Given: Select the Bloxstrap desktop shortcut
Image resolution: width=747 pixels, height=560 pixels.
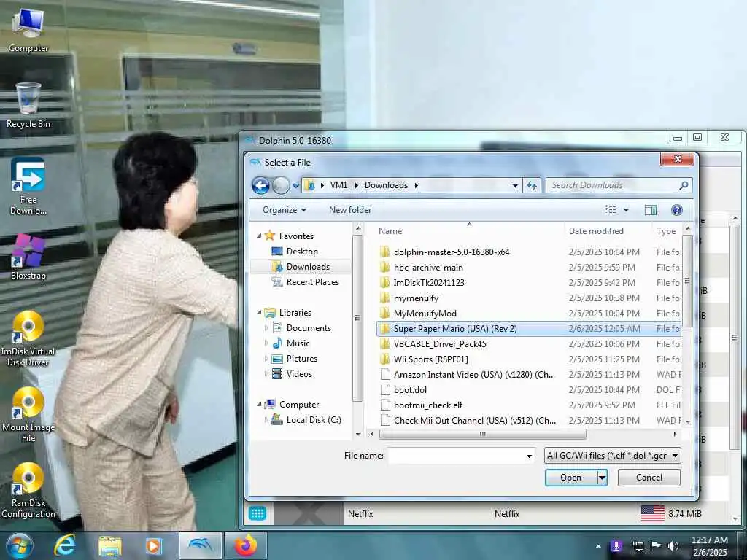Looking at the screenshot, I should point(28,257).
